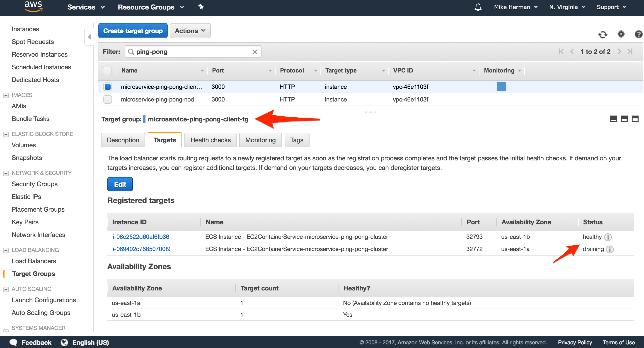Collapse the LOAD BALANCING sidebar section

6,250
